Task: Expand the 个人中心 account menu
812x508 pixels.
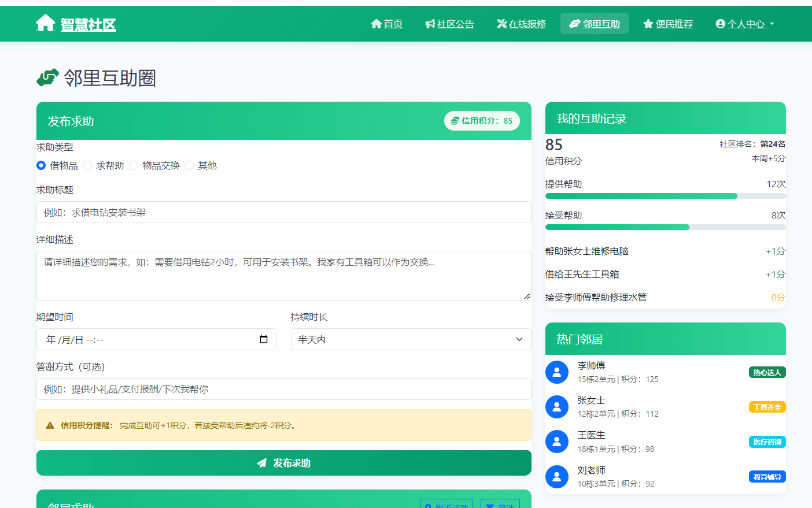Action: pos(745,24)
